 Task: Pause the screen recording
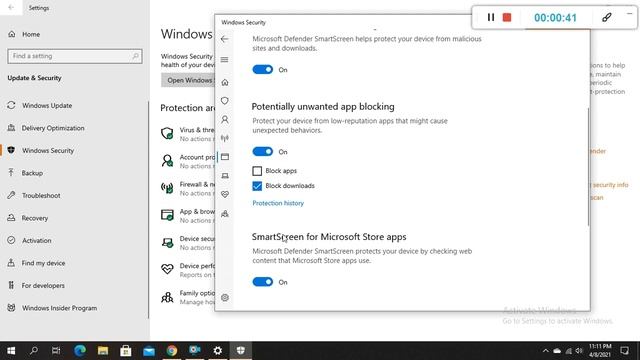[x=491, y=17]
